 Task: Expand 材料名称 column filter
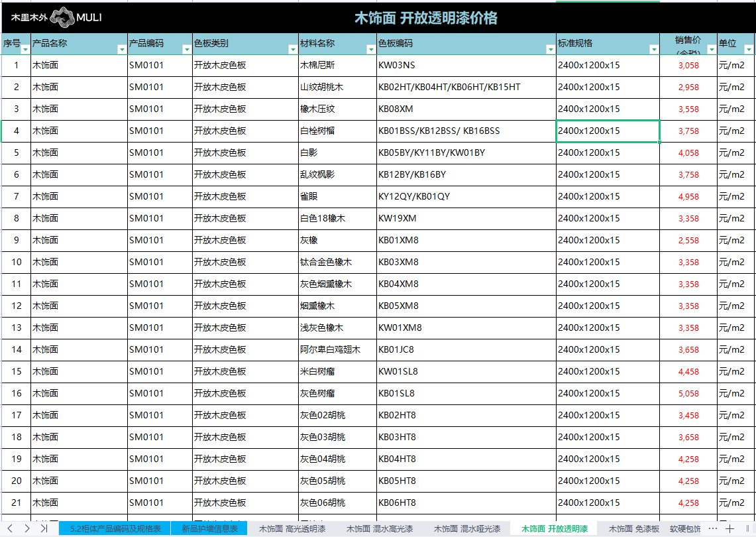tap(370, 50)
